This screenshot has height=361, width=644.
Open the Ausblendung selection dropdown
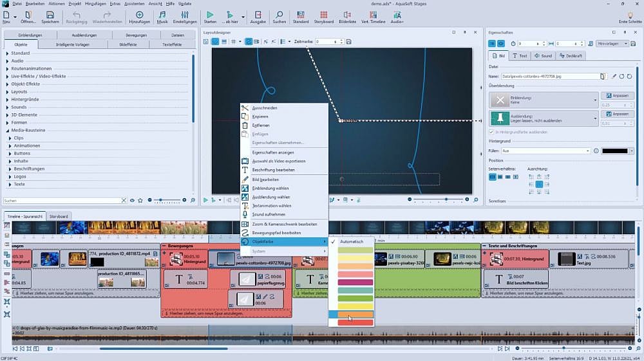click(596, 118)
